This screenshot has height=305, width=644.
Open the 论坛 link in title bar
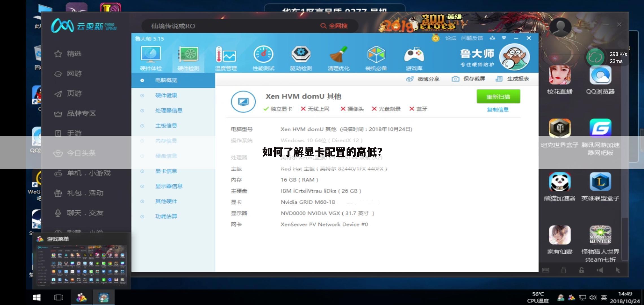451,38
